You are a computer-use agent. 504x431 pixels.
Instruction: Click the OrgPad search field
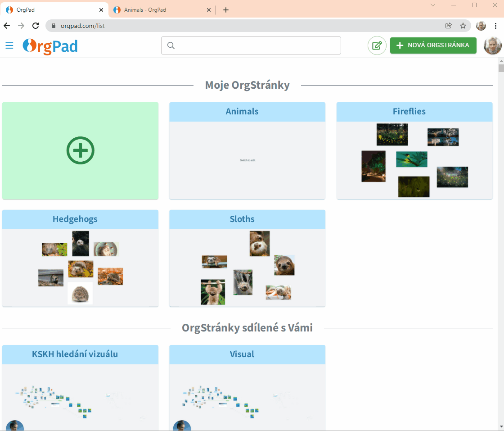251,45
